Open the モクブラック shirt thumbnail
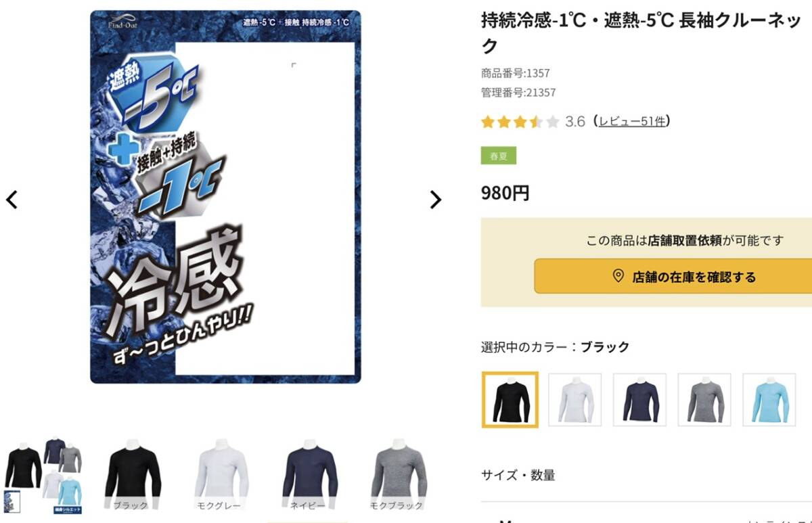Image resolution: width=812 pixels, height=523 pixels. [399, 476]
